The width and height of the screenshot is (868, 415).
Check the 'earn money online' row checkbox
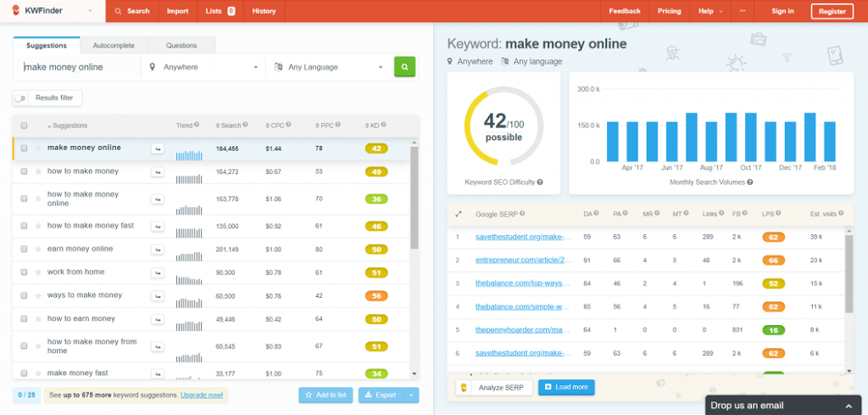click(24, 250)
